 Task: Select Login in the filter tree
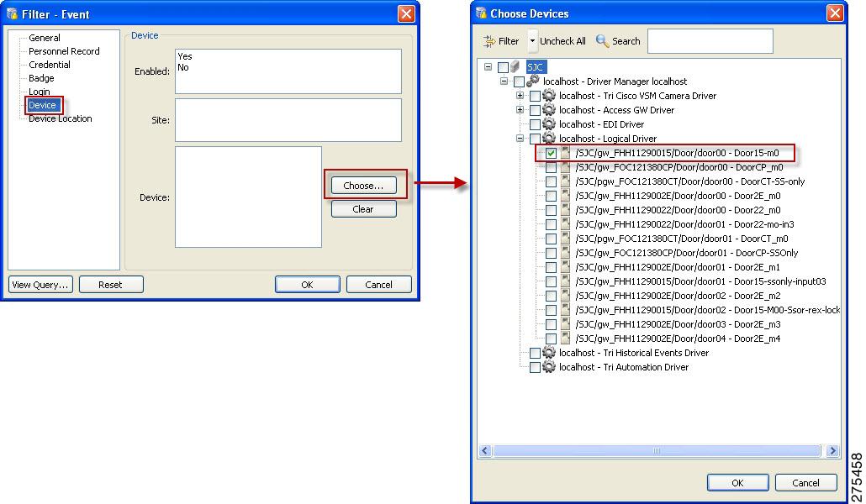[40, 92]
